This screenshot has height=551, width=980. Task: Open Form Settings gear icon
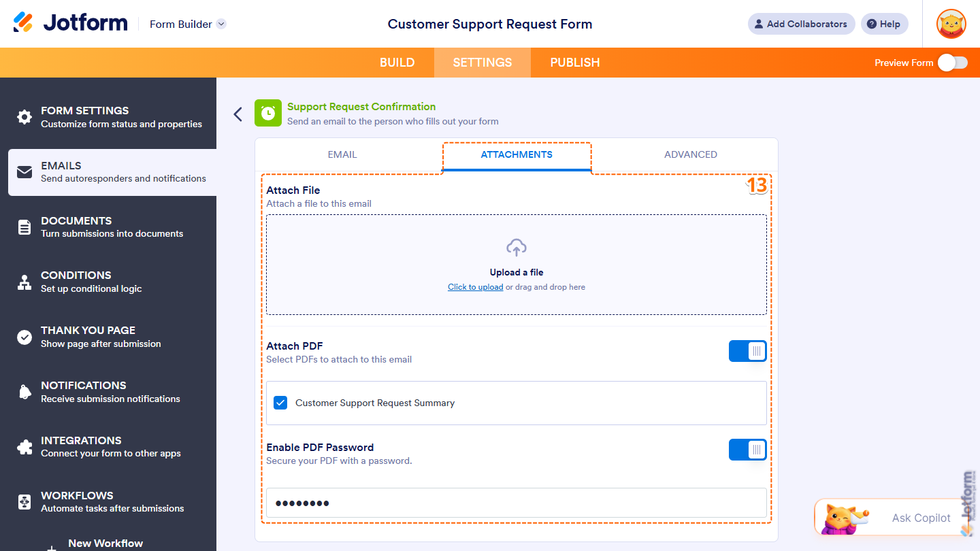tap(24, 117)
